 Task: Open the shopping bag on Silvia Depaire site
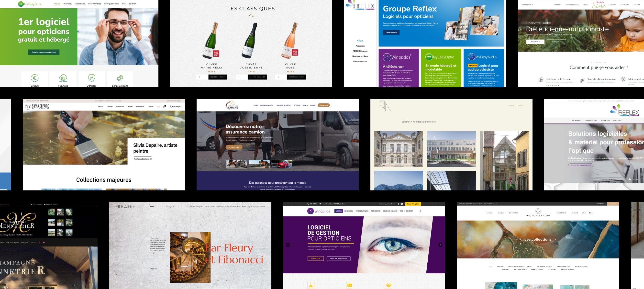(x=164, y=107)
